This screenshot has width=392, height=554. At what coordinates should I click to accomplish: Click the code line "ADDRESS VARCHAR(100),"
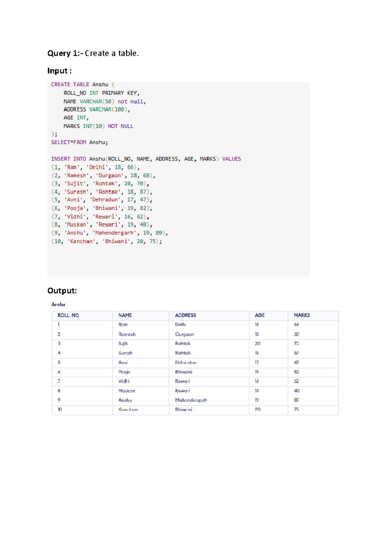coord(97,109)
